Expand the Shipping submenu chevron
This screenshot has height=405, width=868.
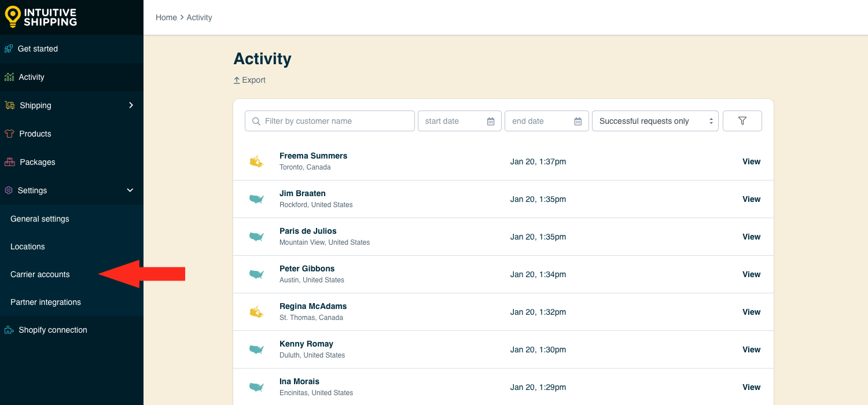(x=131, y=105)
